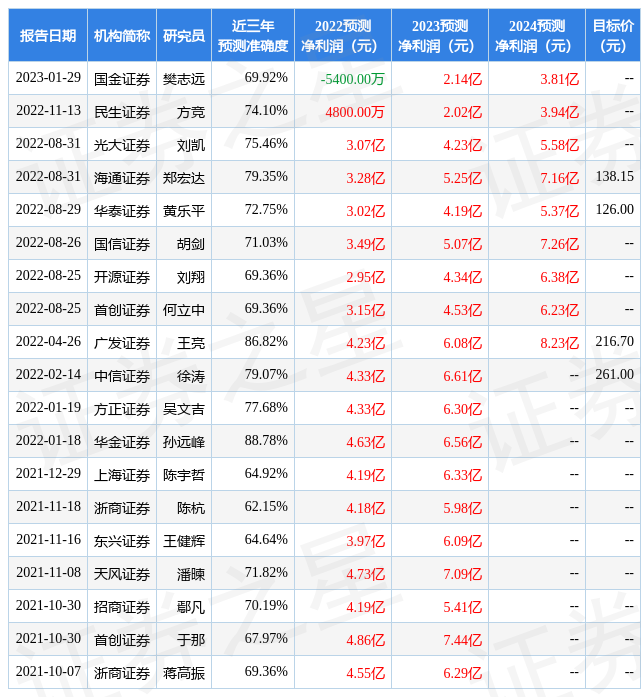Click the 研究员 column header

pyautogui.click(x=184, y=35)
